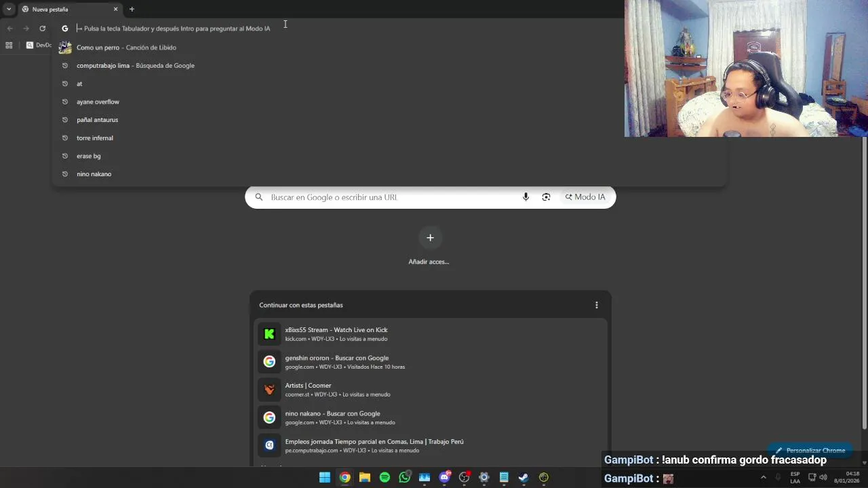This screenshot has height=488, width=868.
Task: Open genshin ororon - Buscar con Google
Action: (430, 362)
